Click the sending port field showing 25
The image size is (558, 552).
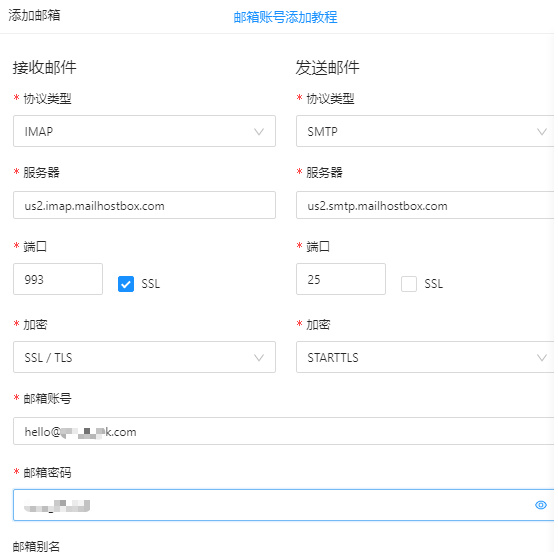click(341, 279)
